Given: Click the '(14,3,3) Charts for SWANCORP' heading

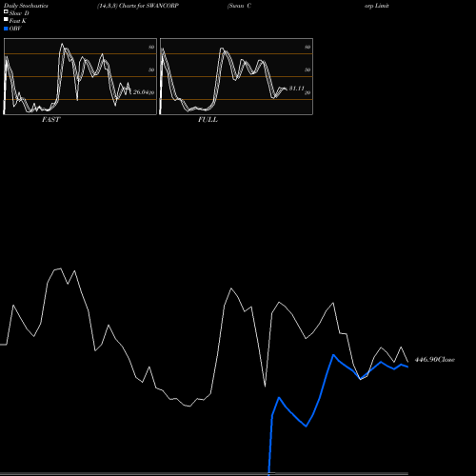Looking at the screenshot, I should 138,6.
